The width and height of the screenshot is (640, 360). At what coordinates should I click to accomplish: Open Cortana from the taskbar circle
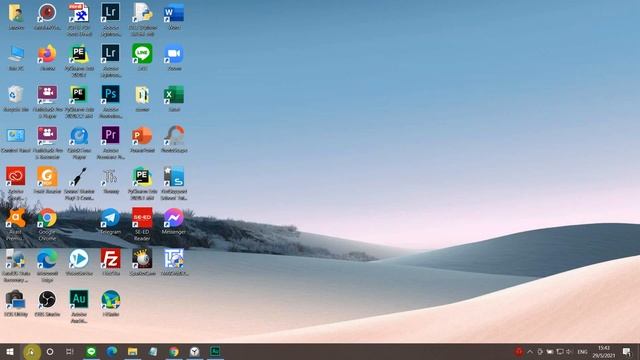tap(50, 351)
